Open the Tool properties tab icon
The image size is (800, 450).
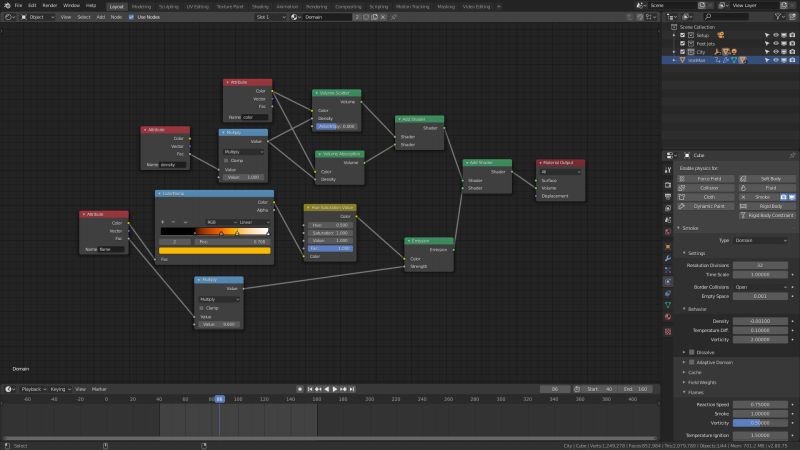(x=668, y=170)
